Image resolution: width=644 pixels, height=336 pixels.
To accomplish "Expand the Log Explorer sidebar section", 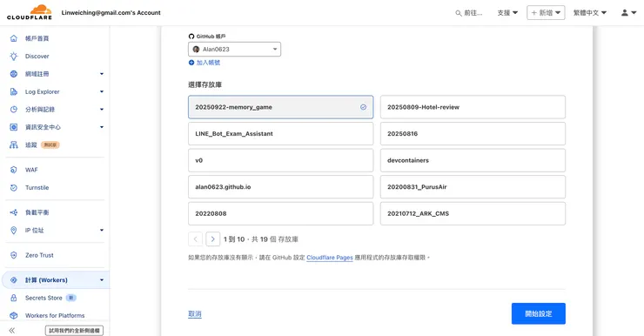I will click(x=102, y=91).
